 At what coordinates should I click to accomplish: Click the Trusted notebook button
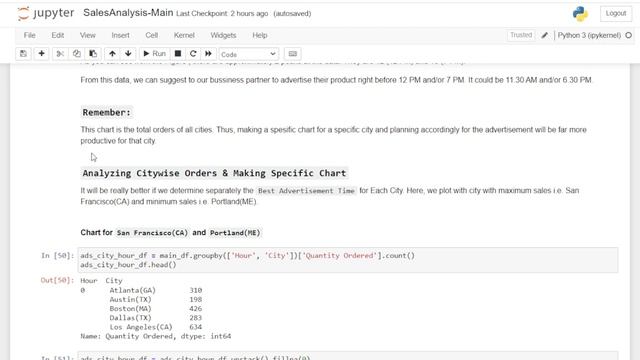tap(521, 35)
